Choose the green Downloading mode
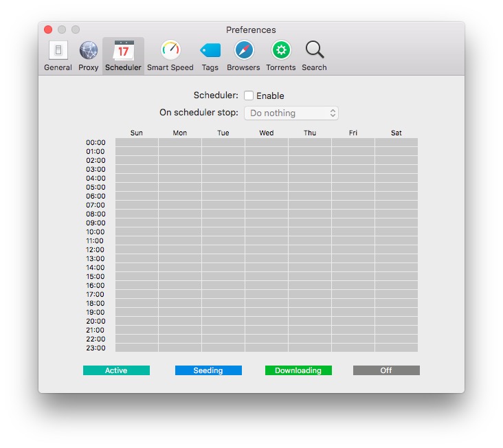This screenshot has height=448, width=503. pyautogui.click(x=298, y=370)
